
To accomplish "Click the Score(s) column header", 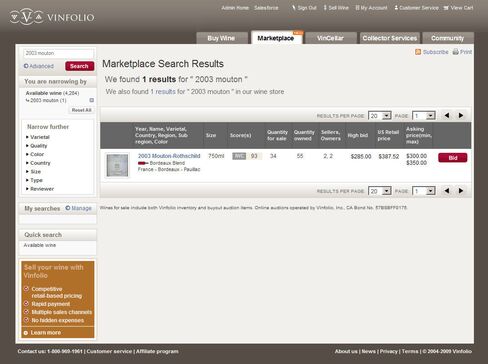I will click(241, 135).
